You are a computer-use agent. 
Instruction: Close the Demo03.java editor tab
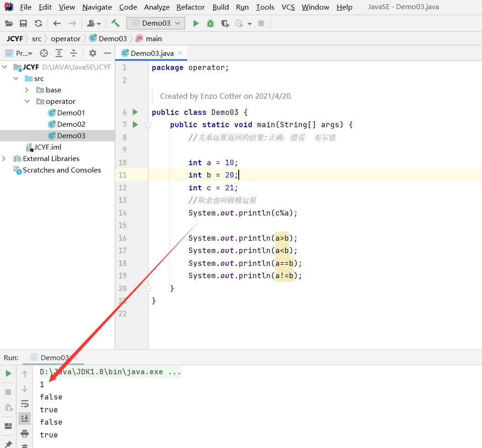click(x=181, y=53)
